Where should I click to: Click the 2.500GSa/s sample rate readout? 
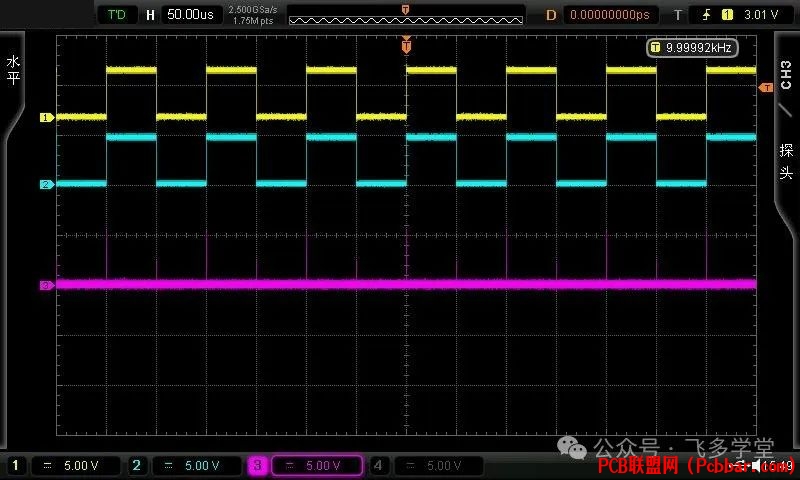[x=253, y=10]
